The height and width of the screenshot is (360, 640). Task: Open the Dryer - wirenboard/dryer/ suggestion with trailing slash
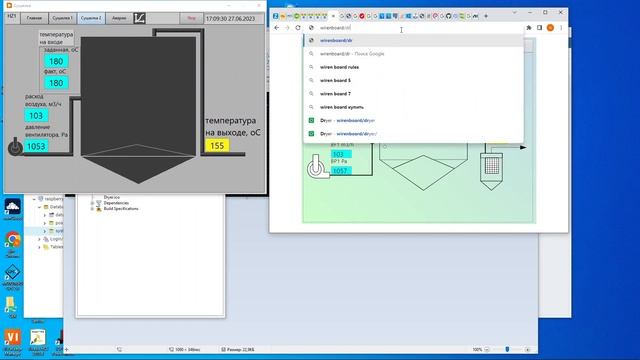pos(413,134)
